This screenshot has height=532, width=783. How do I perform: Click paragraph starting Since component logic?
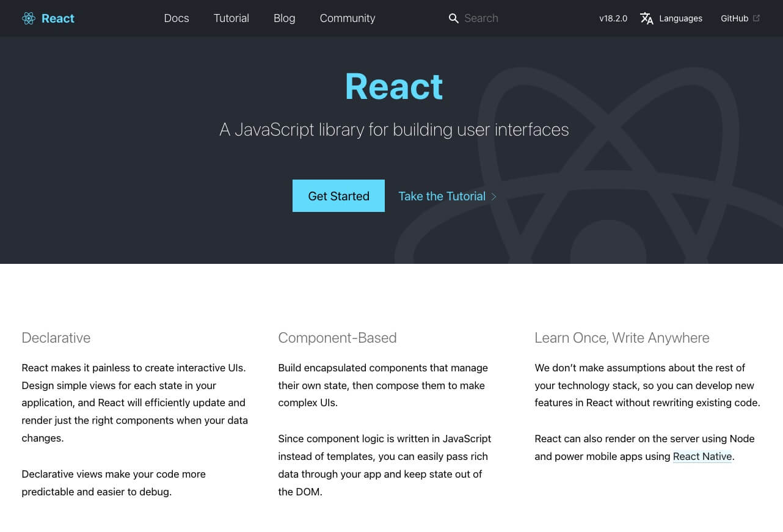[x=385, y=465]
